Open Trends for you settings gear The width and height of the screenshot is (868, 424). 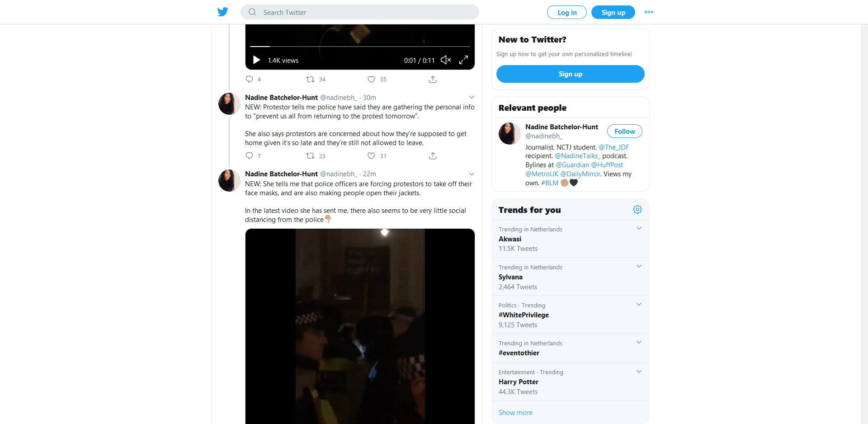click(637, 210)
